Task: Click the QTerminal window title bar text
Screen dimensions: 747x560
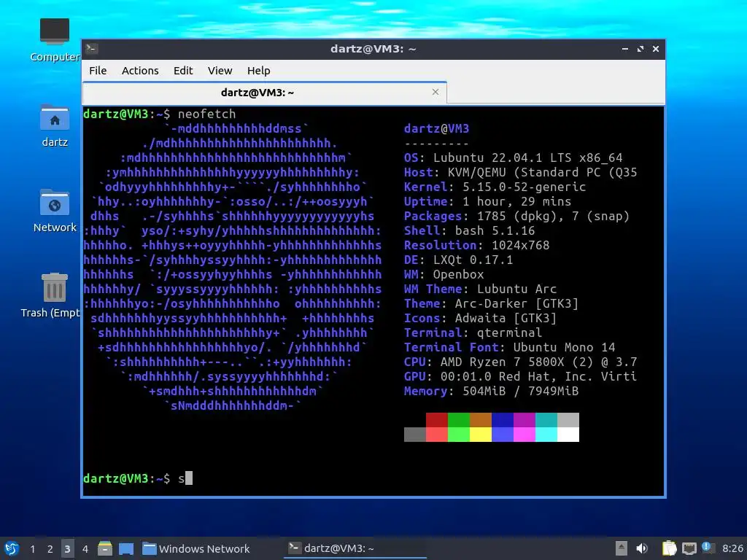Action: 373,49
